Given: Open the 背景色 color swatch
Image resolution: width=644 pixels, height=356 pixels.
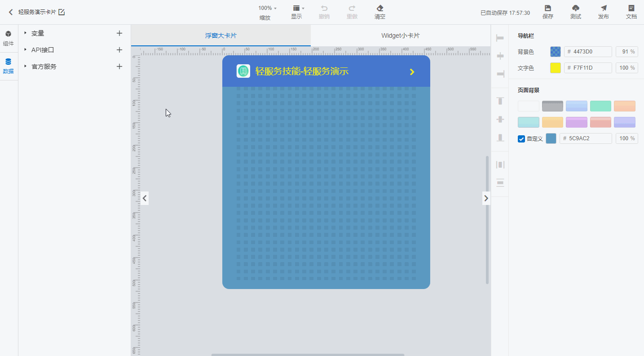Looking at the screenshot, I should (x=556, y=52).
